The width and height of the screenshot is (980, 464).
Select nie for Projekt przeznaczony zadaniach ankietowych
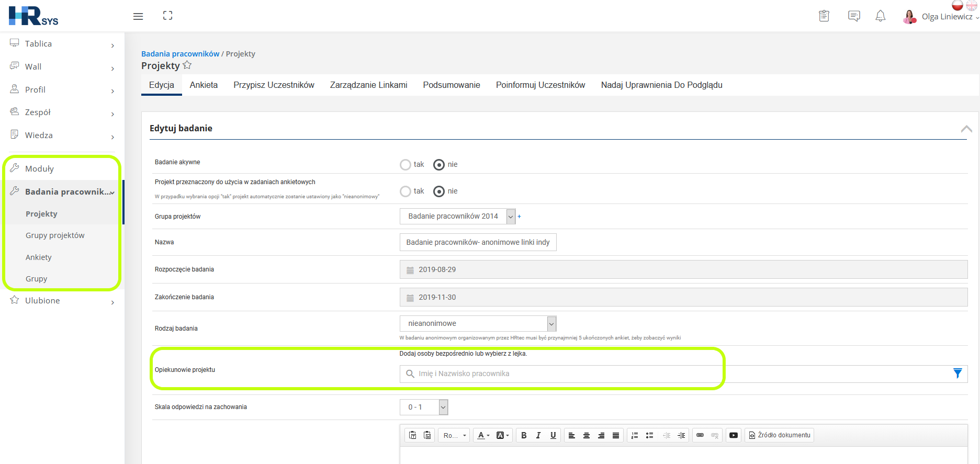(439, 191)
